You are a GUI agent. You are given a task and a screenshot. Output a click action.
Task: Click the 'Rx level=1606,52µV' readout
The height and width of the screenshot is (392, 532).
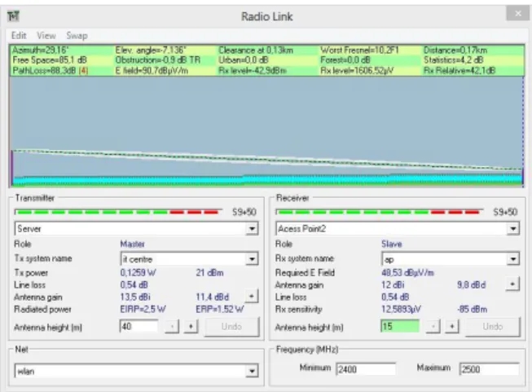tap(358, 71)
